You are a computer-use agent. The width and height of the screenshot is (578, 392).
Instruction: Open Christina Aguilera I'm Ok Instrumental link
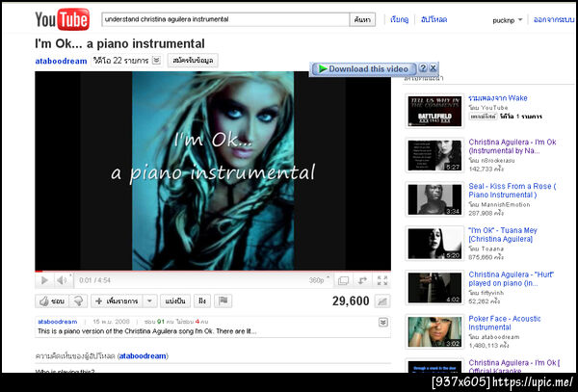click(x=512, y=146)
